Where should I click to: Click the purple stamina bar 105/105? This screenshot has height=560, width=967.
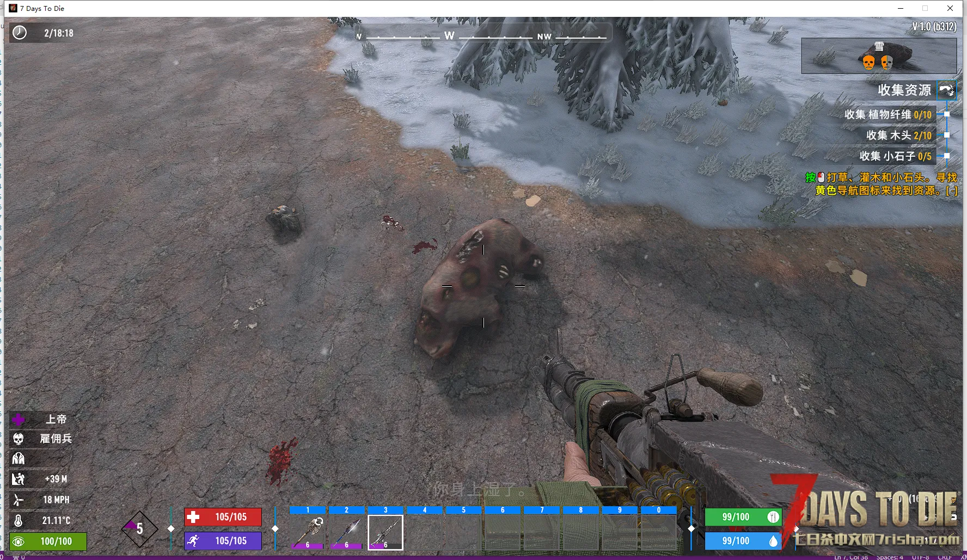coord(223,541)
